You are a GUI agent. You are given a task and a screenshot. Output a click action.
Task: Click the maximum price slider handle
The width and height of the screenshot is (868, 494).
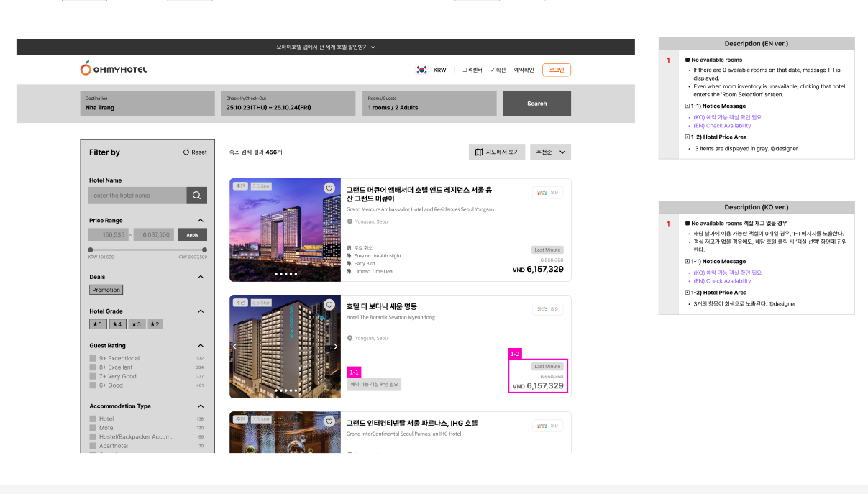coord(205,250)
